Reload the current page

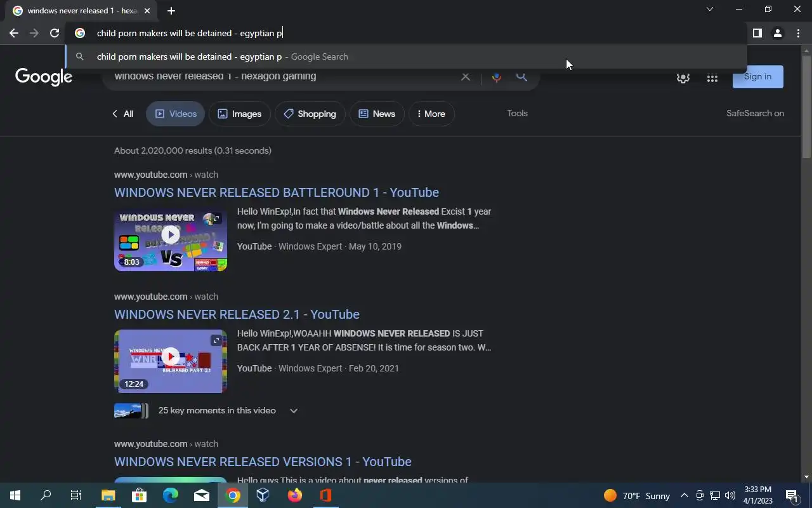coord(55,33)
